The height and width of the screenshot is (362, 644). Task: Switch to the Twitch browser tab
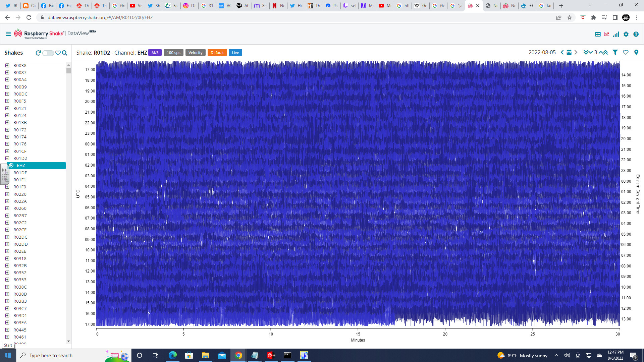(x=350, y=6)
